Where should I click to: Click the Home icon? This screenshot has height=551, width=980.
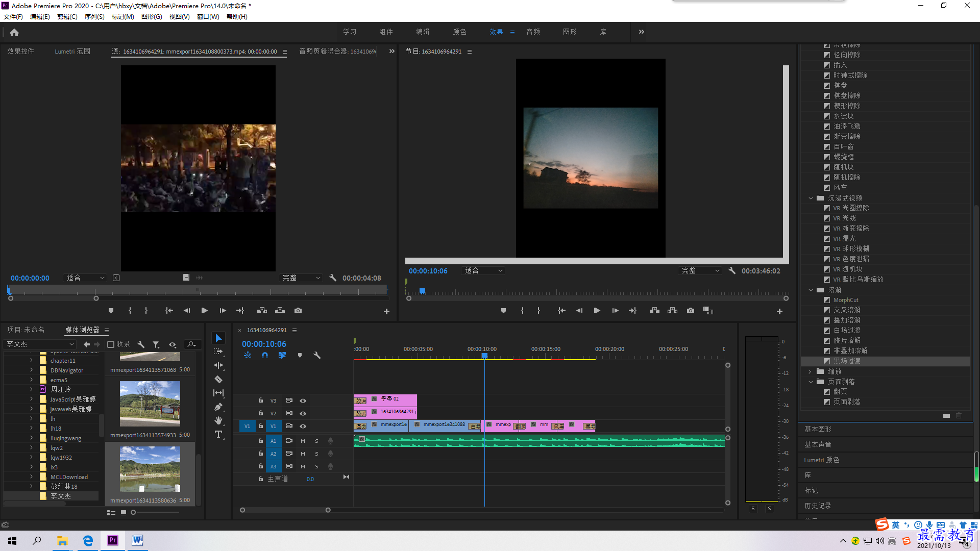tap(14, 32)
